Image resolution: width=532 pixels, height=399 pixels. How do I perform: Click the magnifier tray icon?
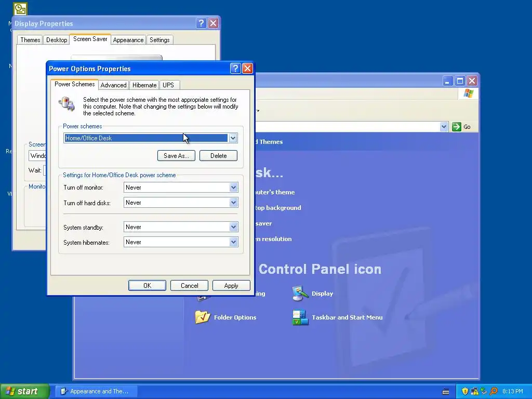(494, 391)
